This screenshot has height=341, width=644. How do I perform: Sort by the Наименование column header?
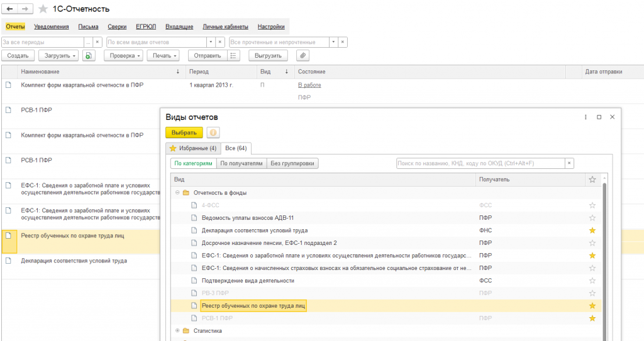tap(101, 72)
